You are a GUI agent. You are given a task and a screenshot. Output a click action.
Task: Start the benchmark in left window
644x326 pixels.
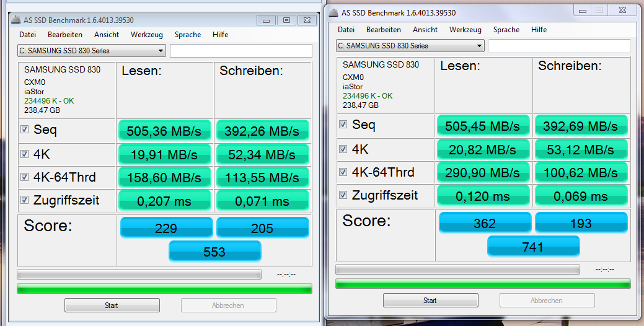click(x=112, y=305)
